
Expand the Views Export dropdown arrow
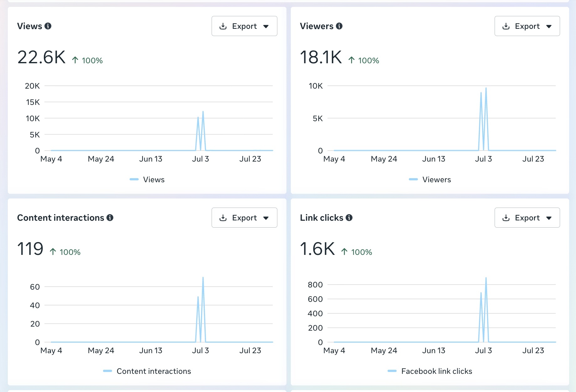266,26
